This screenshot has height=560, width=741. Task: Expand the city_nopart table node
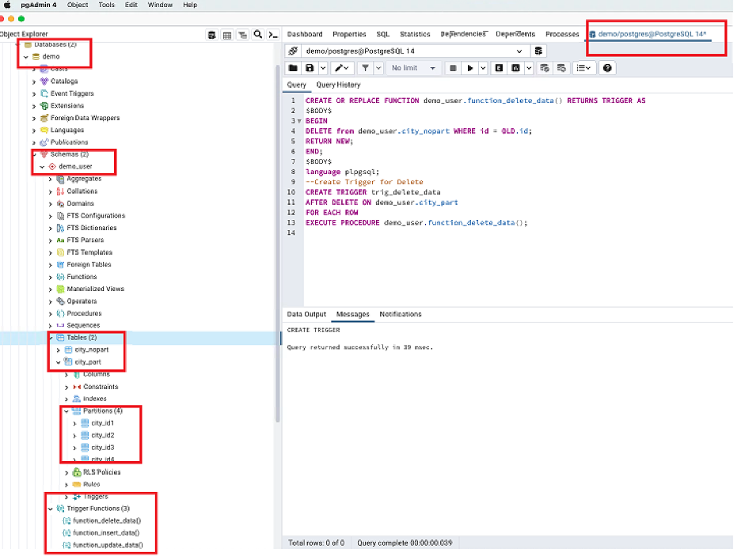coord(58,350)
